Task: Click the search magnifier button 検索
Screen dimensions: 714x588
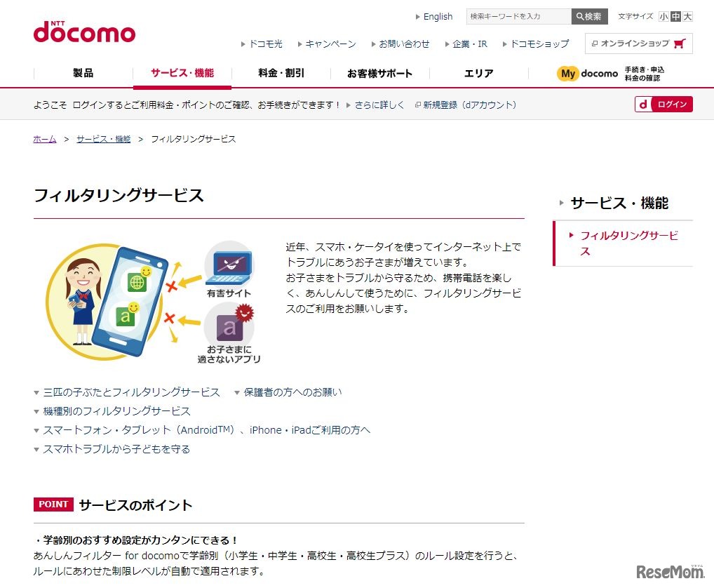Action: [589, 16]
